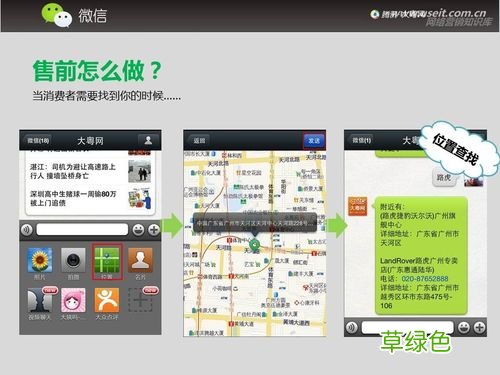Screen dimensions: 500x375
Task: Select the green Location grid icon
Action: point(107,260)
